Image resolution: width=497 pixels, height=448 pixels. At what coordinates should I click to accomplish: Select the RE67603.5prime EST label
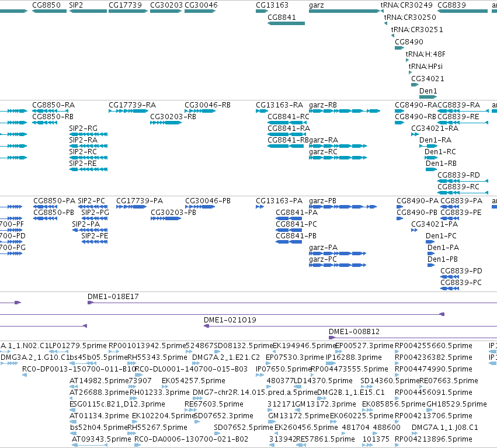(x=214, y=404)
